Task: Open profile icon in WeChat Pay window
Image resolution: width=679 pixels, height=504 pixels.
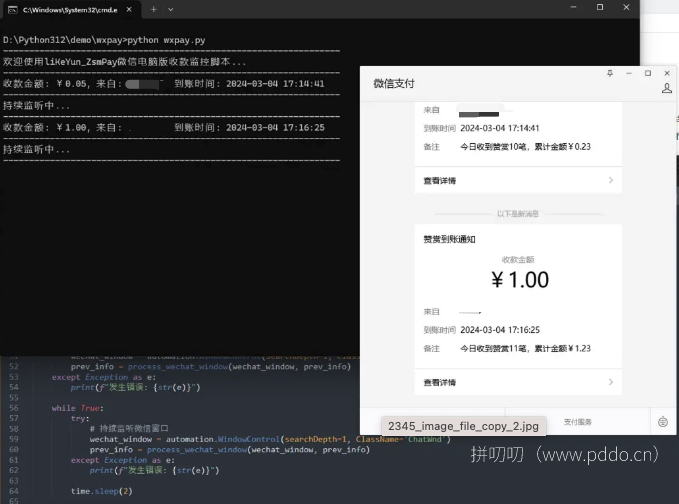Action: 667,88
